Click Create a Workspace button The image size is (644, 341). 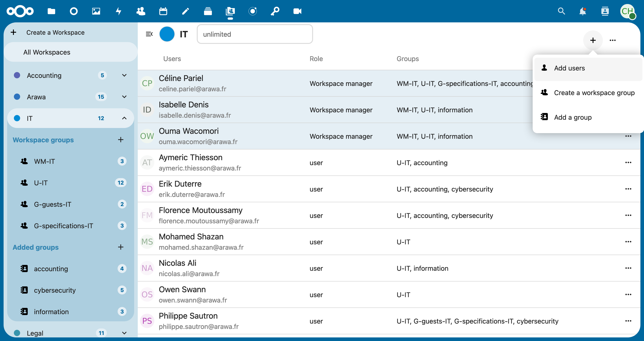tap(55, 32)
